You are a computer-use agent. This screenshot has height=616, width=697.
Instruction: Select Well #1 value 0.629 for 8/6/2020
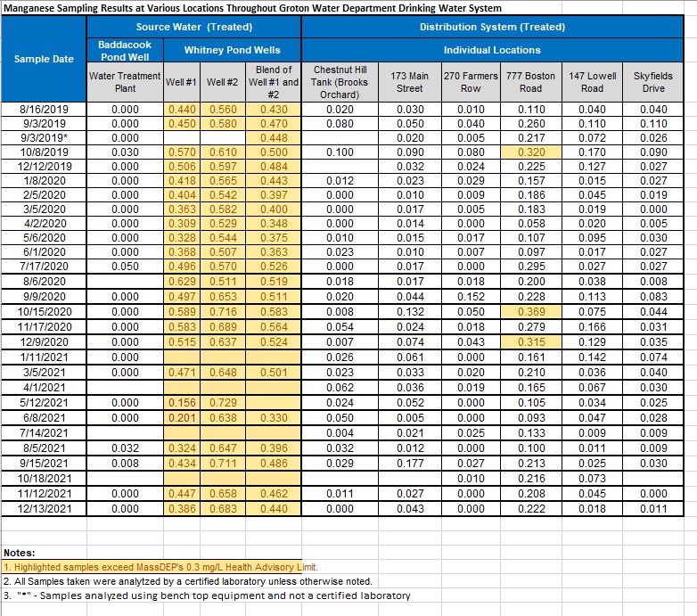click(x=181, y=282)
